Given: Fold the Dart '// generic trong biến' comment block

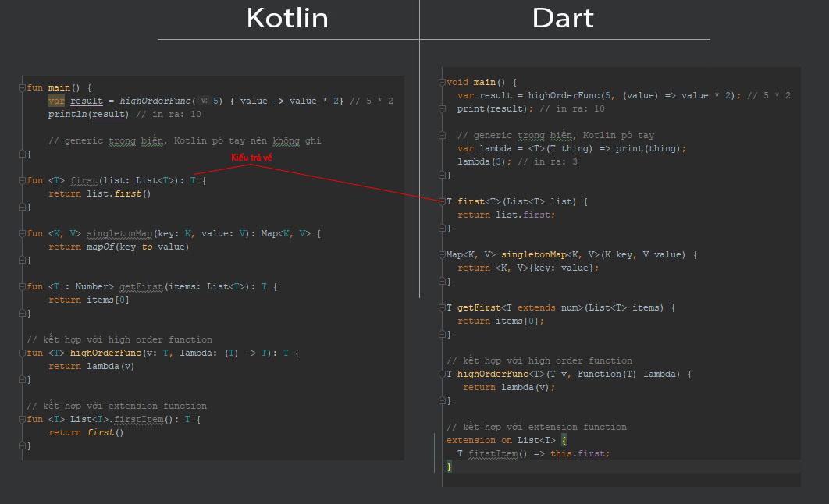Looking at the screenshot, I should [x=442, y=135].
